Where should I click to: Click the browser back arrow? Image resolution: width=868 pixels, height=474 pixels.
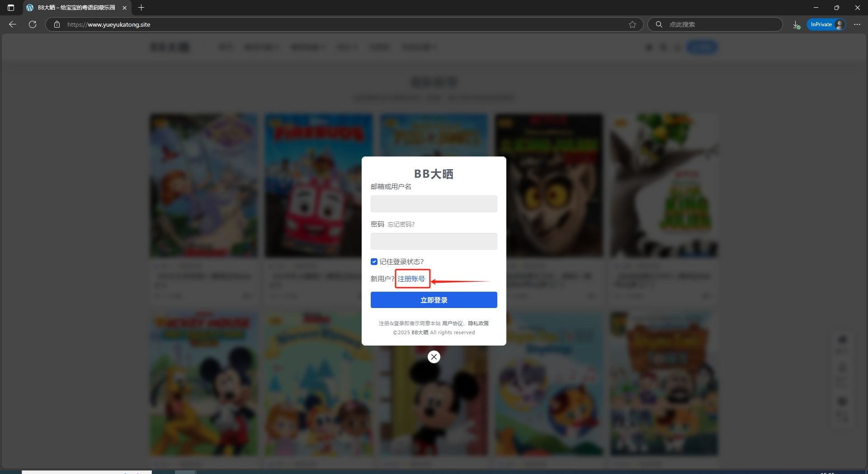click(x=13, y=24)
